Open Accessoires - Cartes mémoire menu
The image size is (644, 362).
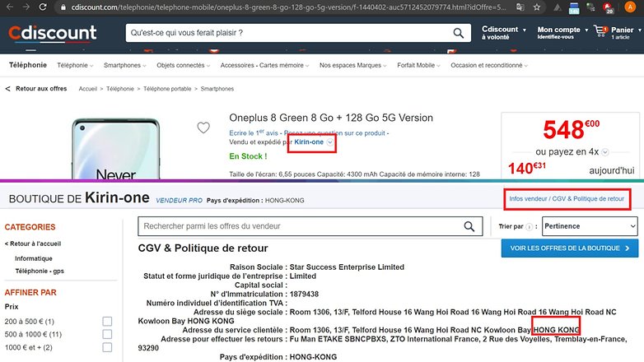[264, 65]
